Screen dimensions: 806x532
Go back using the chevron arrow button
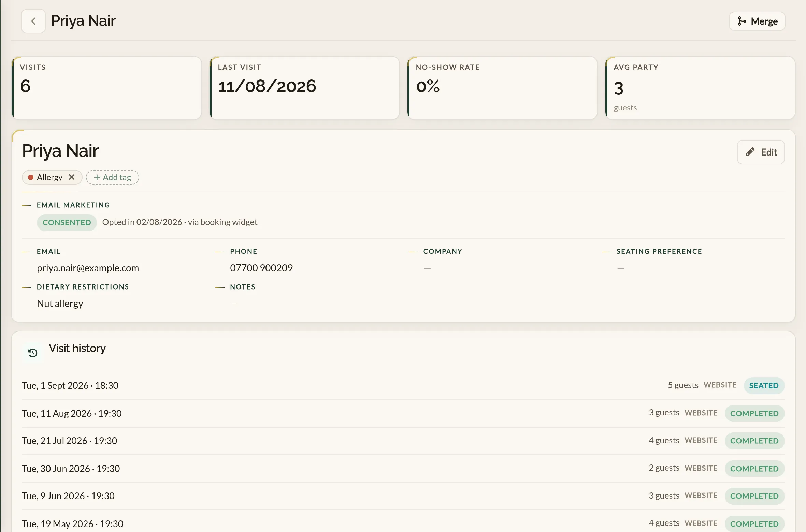(x=33, y=21)
